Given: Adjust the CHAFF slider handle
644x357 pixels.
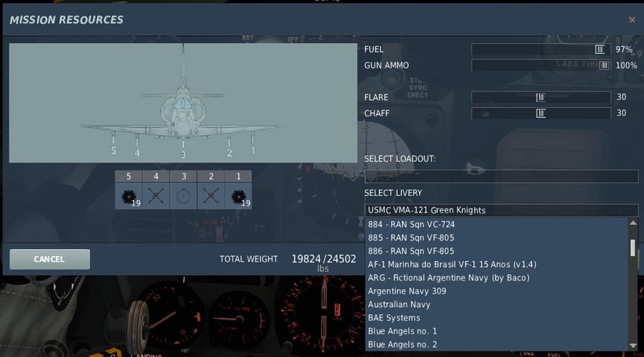Looking at the screenshot, I should point(541,113).
